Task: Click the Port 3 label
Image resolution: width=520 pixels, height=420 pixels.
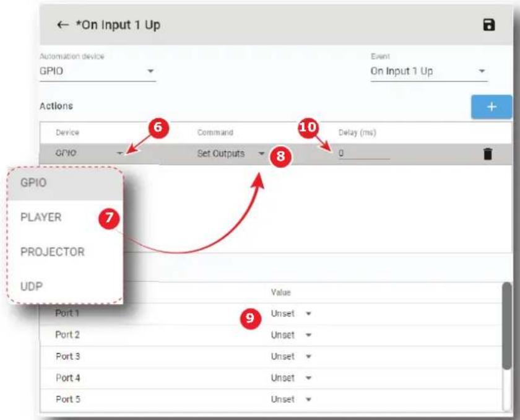Action: [67, 356]
